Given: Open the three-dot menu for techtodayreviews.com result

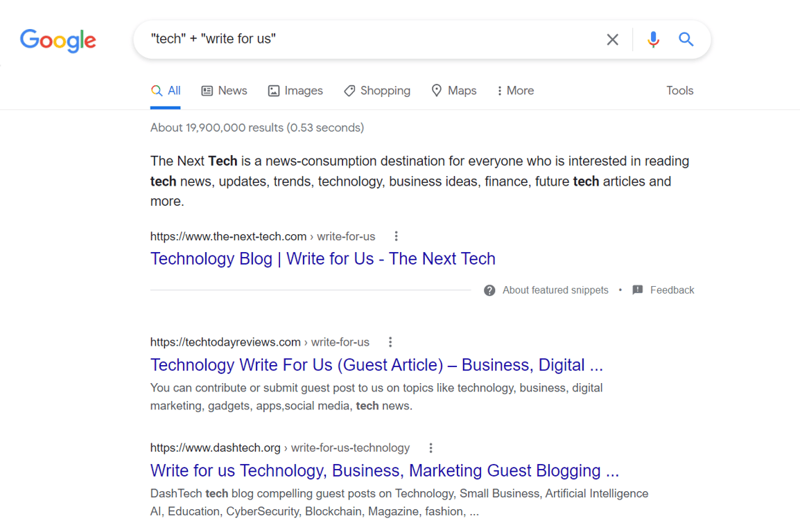Looking at the screenshot, I should [x=390, y=342].
